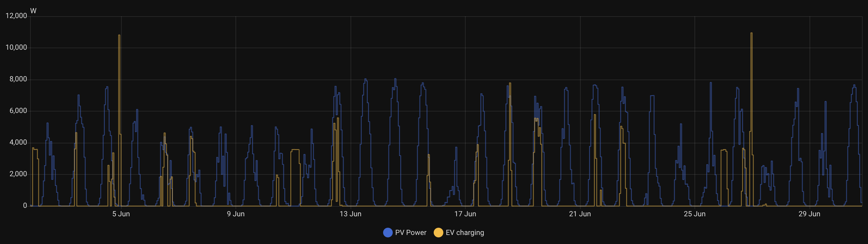Click the 10,000 y-axis label
Screen dimensions: 868x244
point(16,48)
